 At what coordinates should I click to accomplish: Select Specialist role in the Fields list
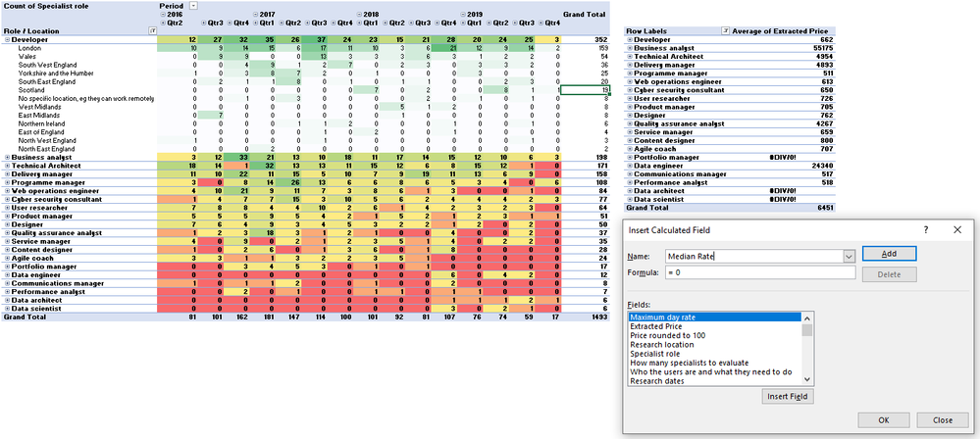pos(714,354)
